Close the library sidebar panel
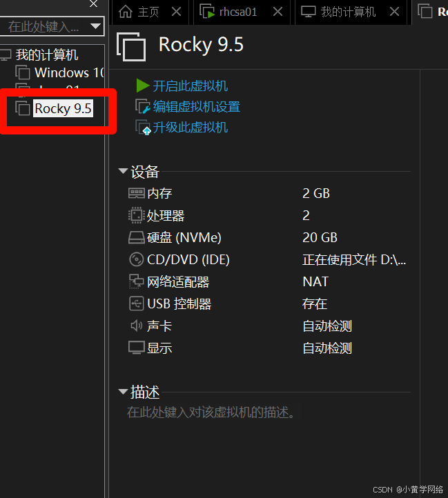Viewport: 448px width, 498px height. click(93, 4)
